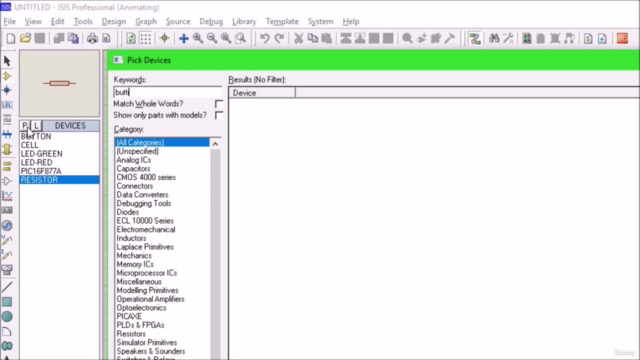Click the red ARES toolbar icon

(622, 38)
